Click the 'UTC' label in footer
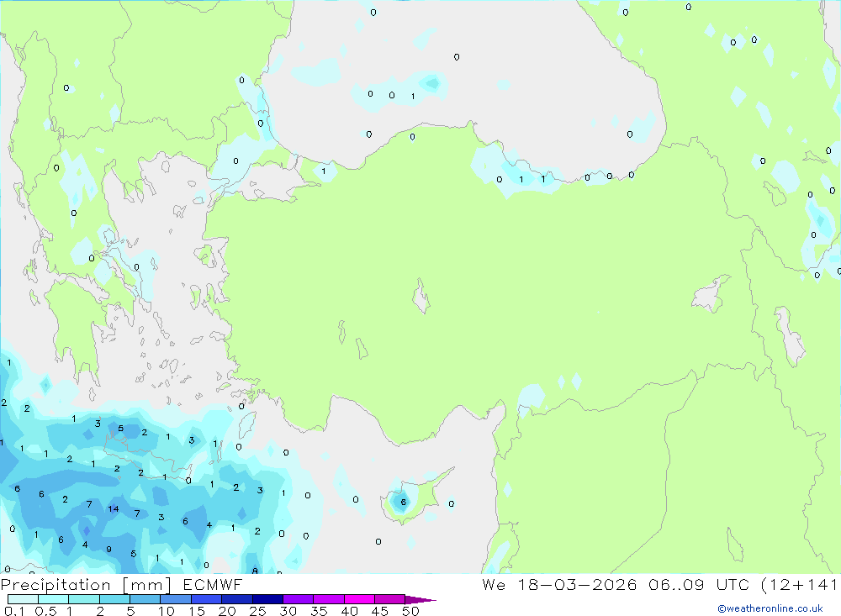The image size is (841, 616). (733, 584)
